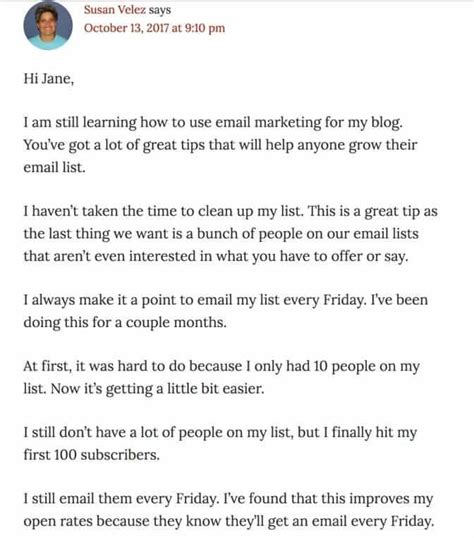Click the line "that aren't even interested"
This screenshot has height=538, width=474.
(x=216, y=256)
